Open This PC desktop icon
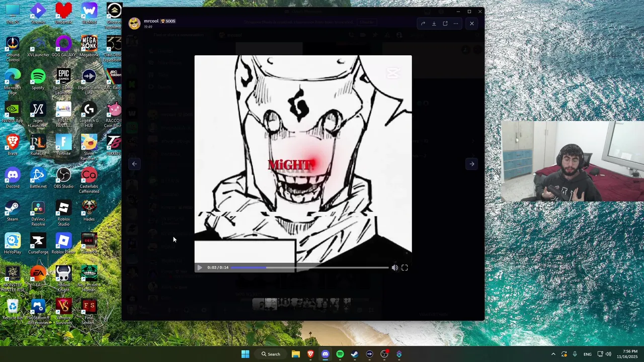The height and width of the screenshot is (362, 644). pos(13,14)
